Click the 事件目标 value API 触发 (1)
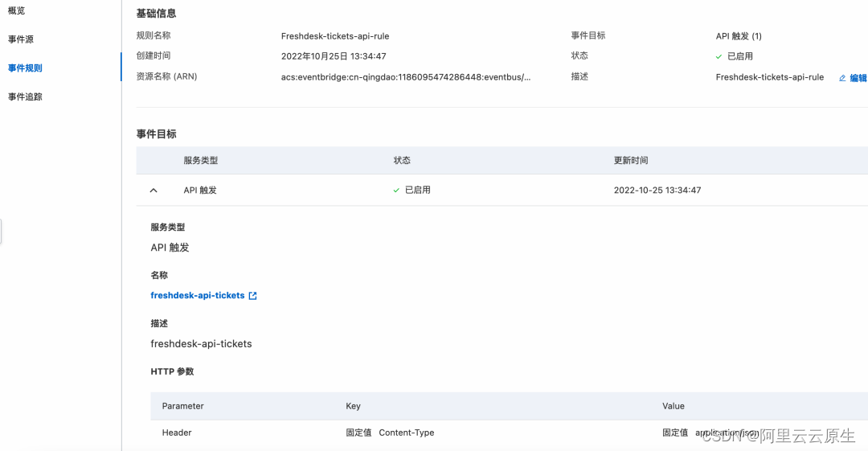868x451 pixels. pos(739,36)
